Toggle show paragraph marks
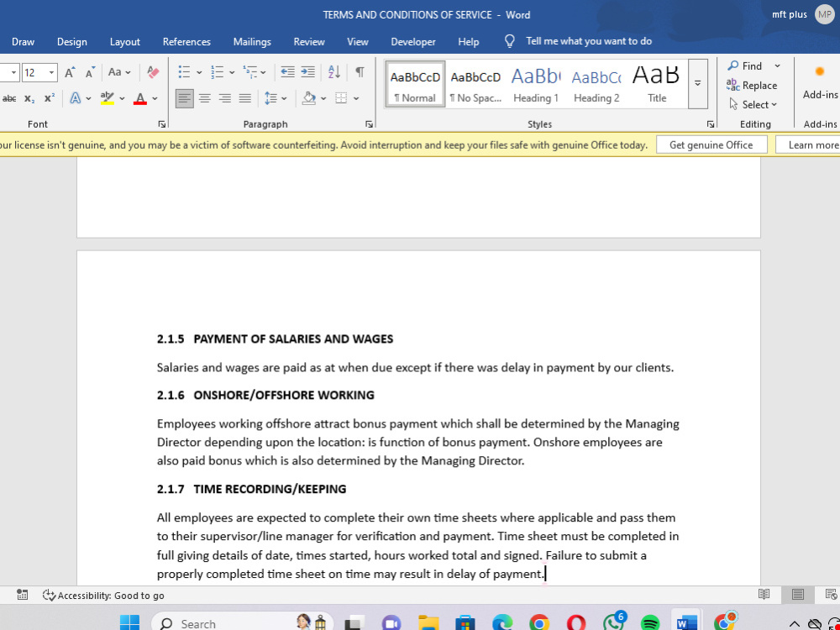This screenshot has width=840, height=630. (360, 72)
